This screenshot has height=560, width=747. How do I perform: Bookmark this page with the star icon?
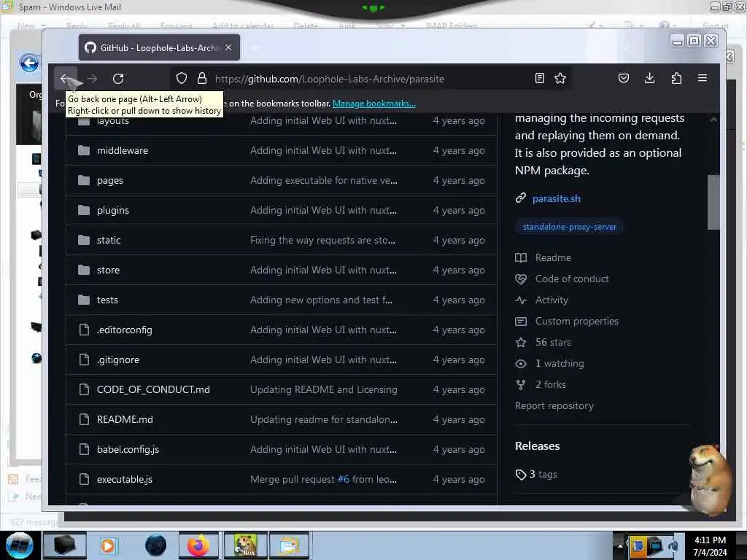pos(560,79)
